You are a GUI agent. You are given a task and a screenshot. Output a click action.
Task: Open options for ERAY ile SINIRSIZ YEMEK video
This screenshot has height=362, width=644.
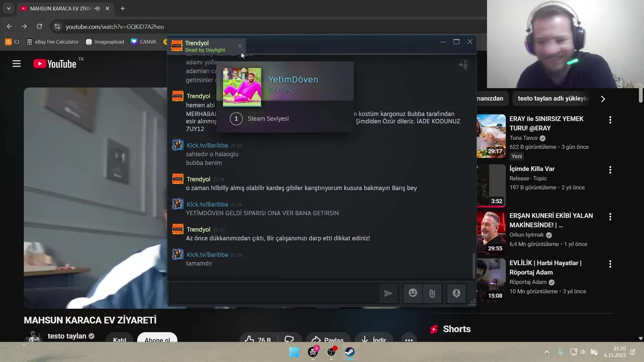610,120
